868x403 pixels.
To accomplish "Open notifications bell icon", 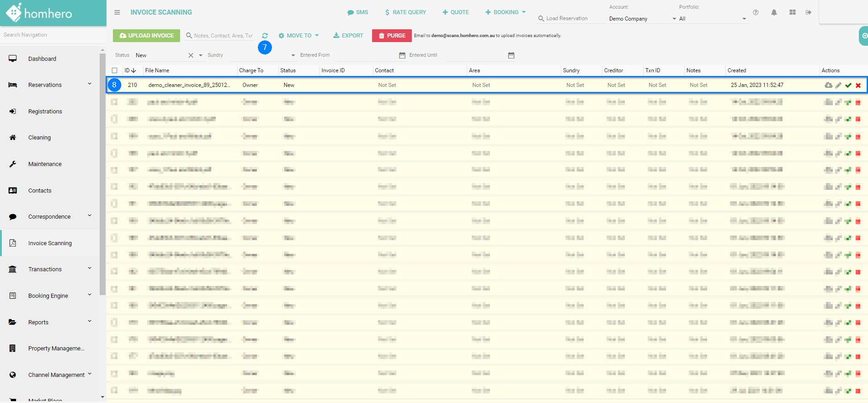I will tap(774, 12).
